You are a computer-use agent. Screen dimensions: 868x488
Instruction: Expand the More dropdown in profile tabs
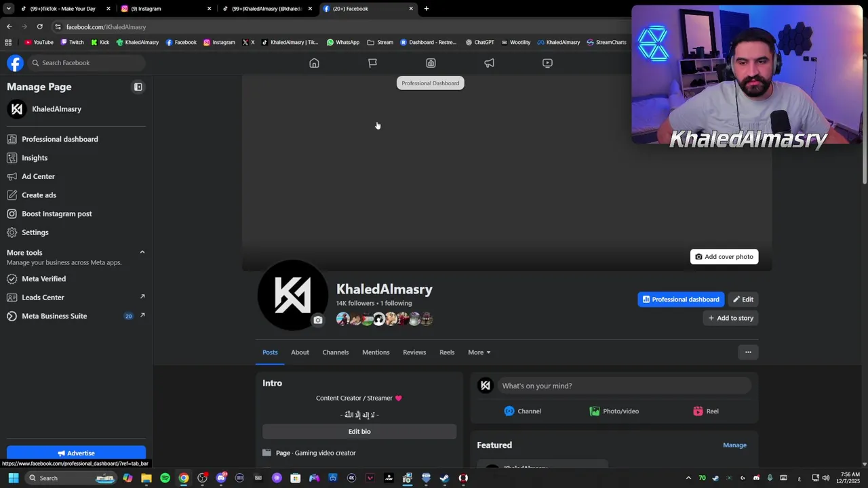pos(479,352)
